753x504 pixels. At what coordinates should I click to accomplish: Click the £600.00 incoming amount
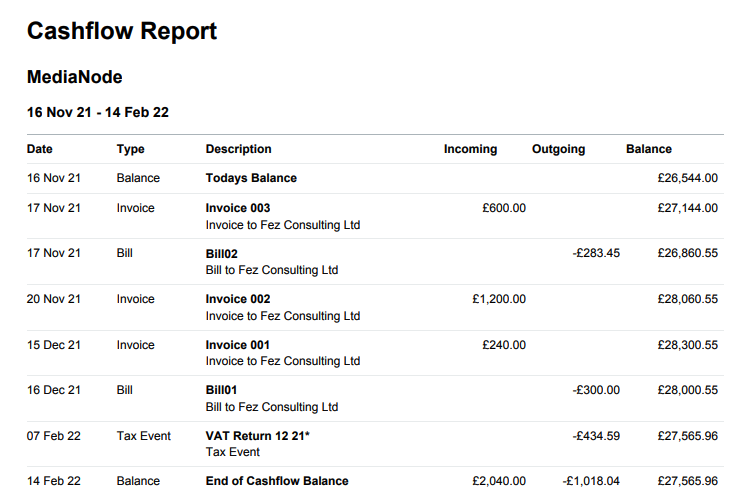pyautogui.click(x=504, y=208)
